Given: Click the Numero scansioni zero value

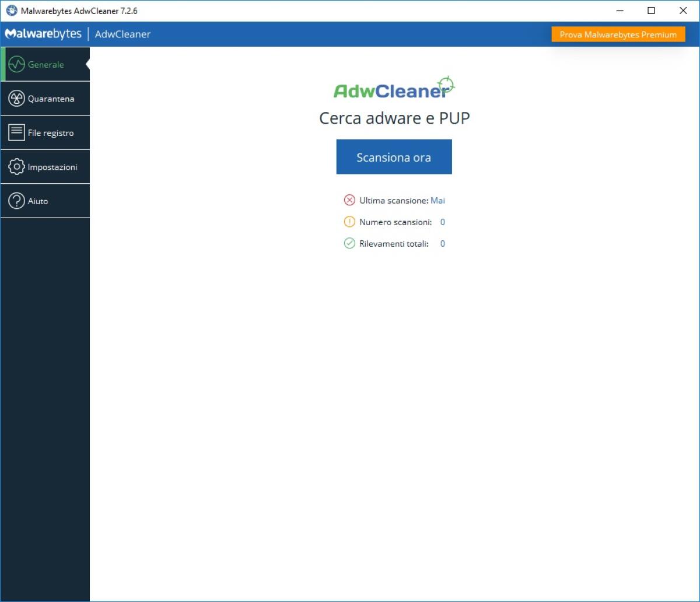Looking at the screenshot, I should point(442,222).
